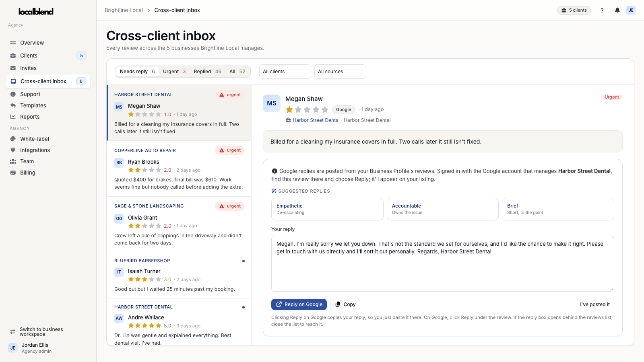
Task: Open the Cross-client inbox sidebar item
Action: coord(48,81)
